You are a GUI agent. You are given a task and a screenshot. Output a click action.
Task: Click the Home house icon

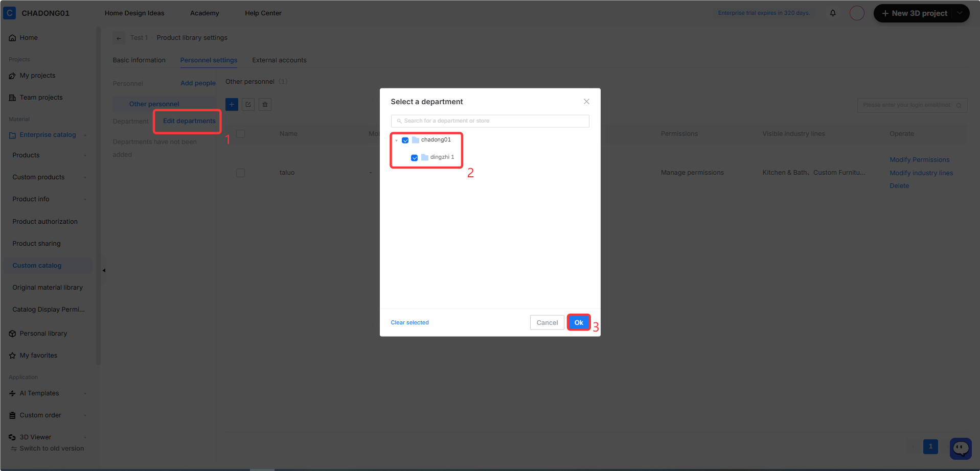12,38
